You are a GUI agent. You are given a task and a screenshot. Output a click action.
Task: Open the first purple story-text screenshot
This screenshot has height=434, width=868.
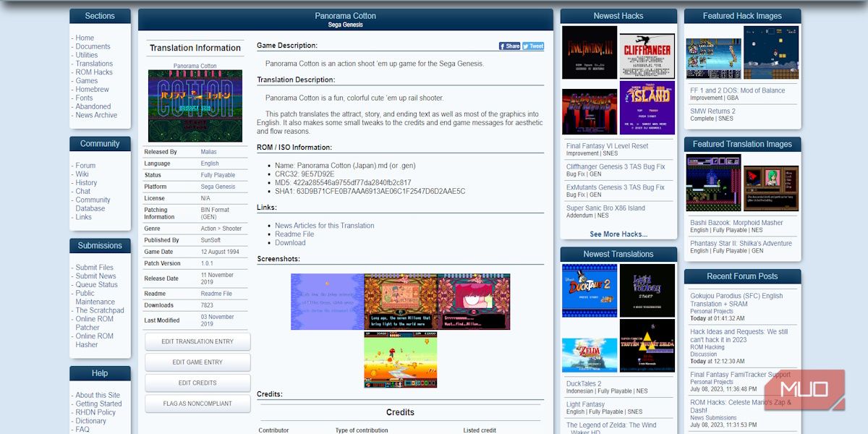[327, 302]
